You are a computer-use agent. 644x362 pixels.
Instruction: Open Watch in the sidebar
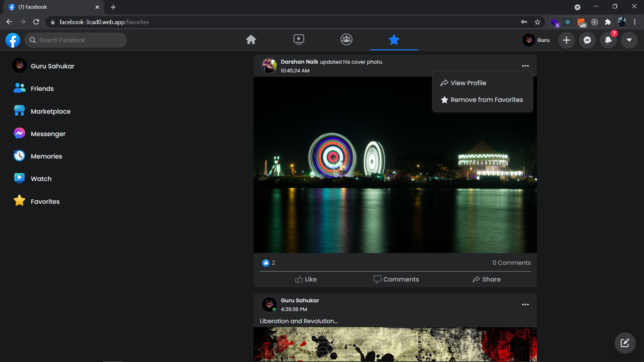(x=33, y=179)
